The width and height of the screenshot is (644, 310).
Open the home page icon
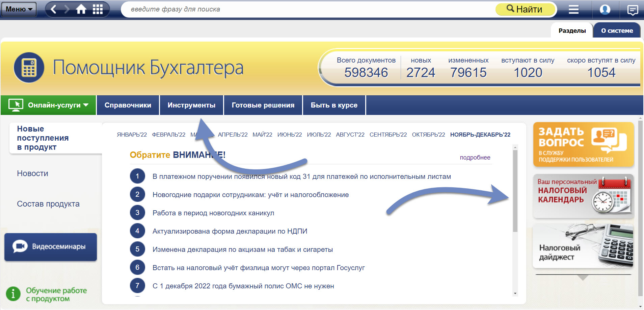pyautogui.click(x=81, y=9)
